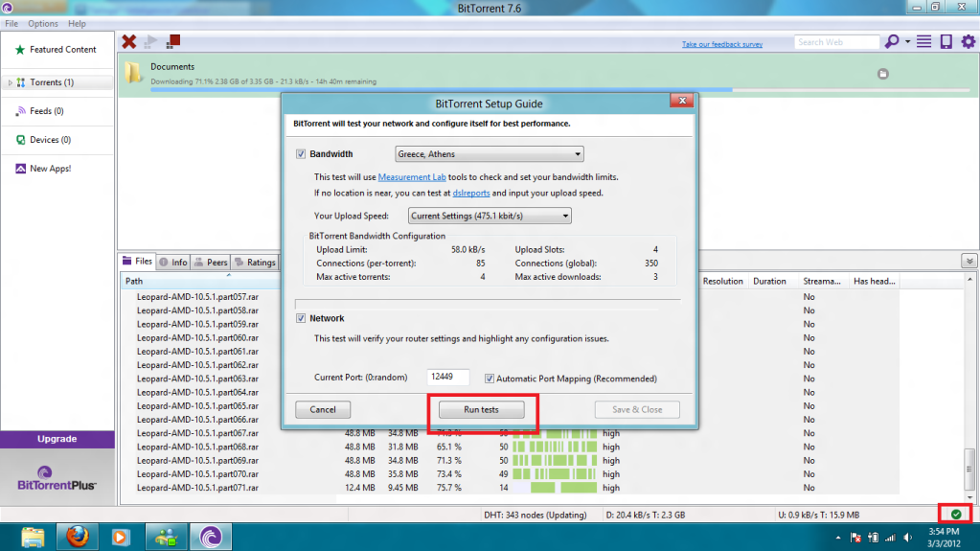Open the Help menu
The width and height of the screenshot is (980, 551).
tap(77, 24)
